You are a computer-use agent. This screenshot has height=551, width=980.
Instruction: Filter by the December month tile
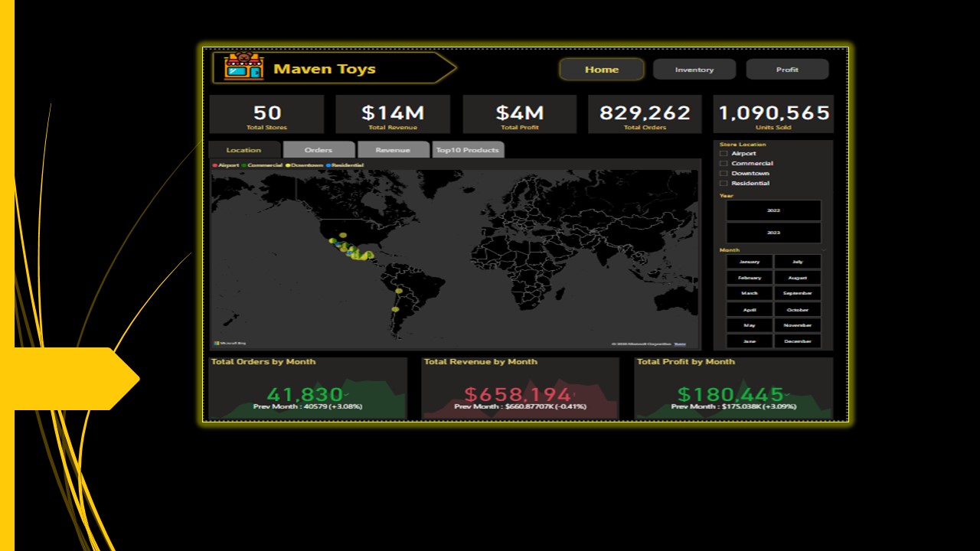pyautogui.click(x=798, y=341)
